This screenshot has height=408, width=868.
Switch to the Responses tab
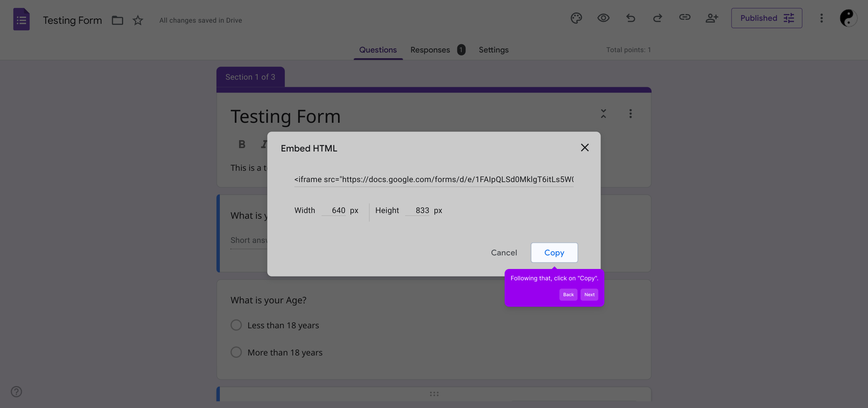tap(430, 50)
